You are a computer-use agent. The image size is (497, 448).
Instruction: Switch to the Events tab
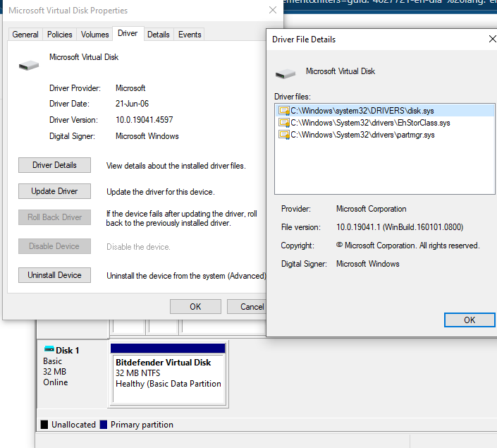point(190,35)
